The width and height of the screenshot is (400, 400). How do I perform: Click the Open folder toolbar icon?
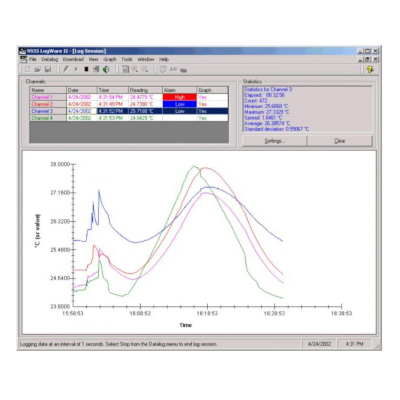pyautogui.click(x=38, y=69)
